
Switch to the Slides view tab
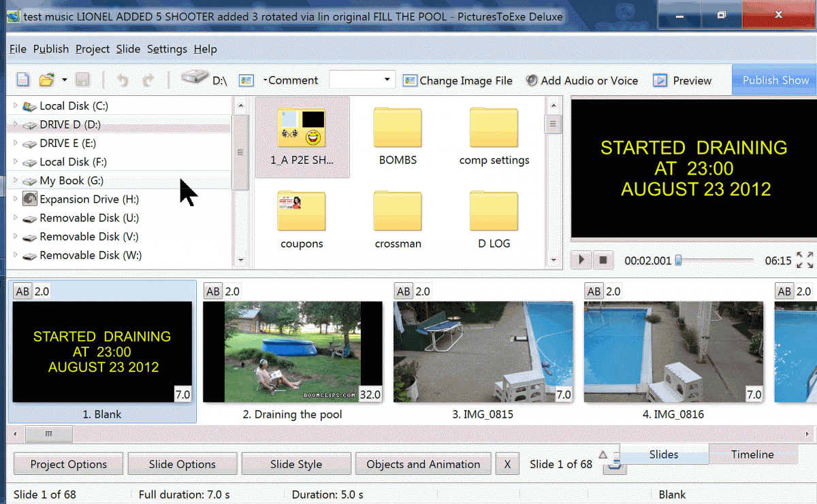click(664, 454)
